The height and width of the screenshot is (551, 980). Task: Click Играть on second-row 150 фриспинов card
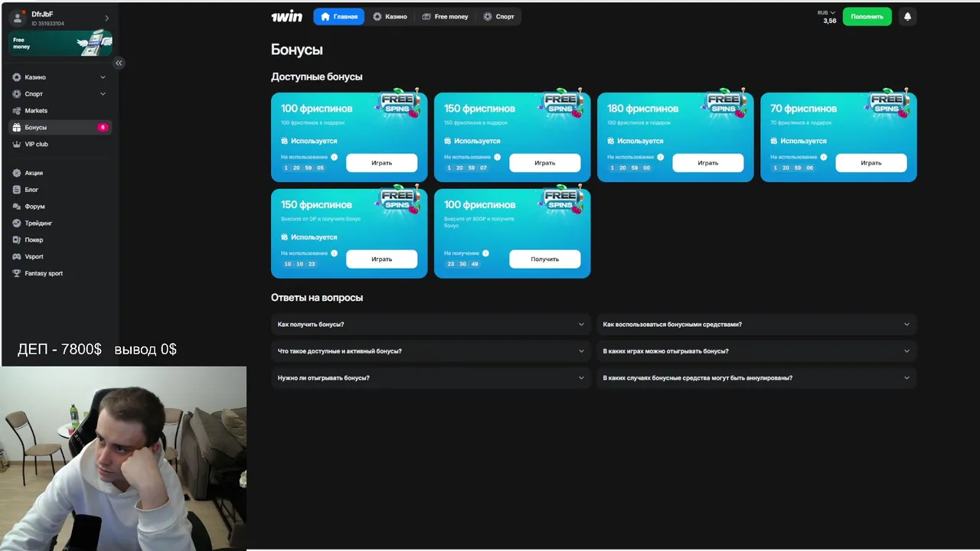tap(381, 259)
